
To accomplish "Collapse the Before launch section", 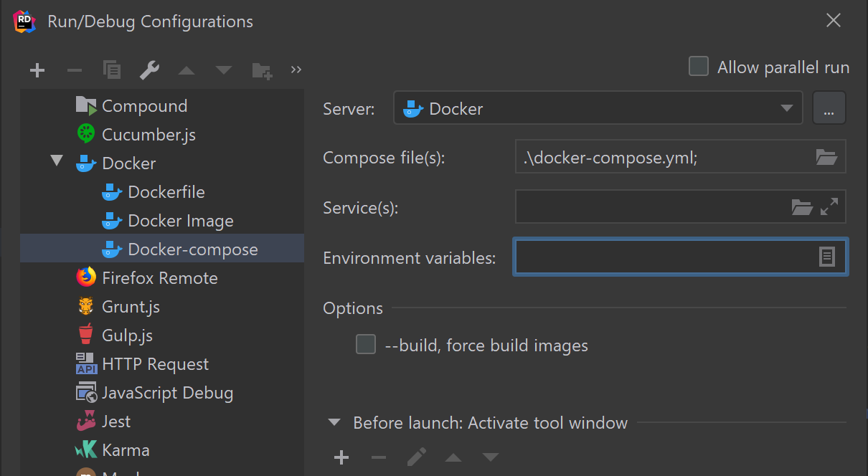I will 334,422.
